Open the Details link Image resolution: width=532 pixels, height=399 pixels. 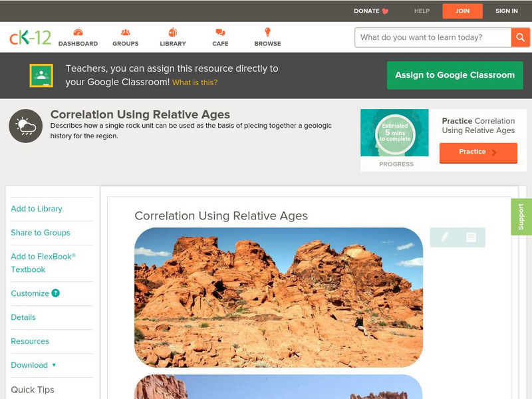pos(23,317)
